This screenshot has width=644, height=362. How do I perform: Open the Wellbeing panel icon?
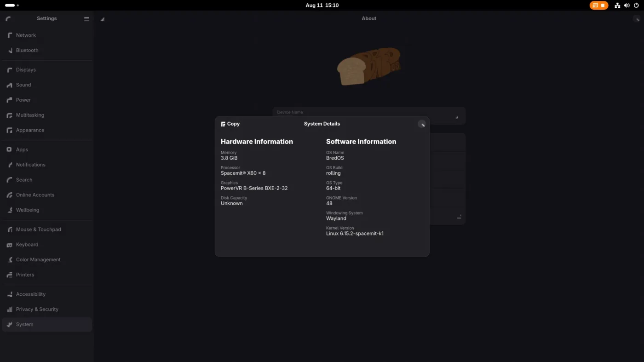pos(9,211)
